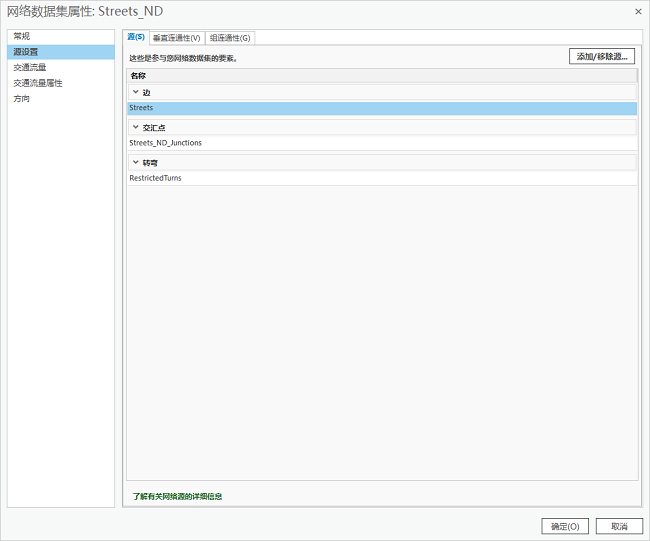Confirm with the 确定(O) button

click(x=565, y=526)
